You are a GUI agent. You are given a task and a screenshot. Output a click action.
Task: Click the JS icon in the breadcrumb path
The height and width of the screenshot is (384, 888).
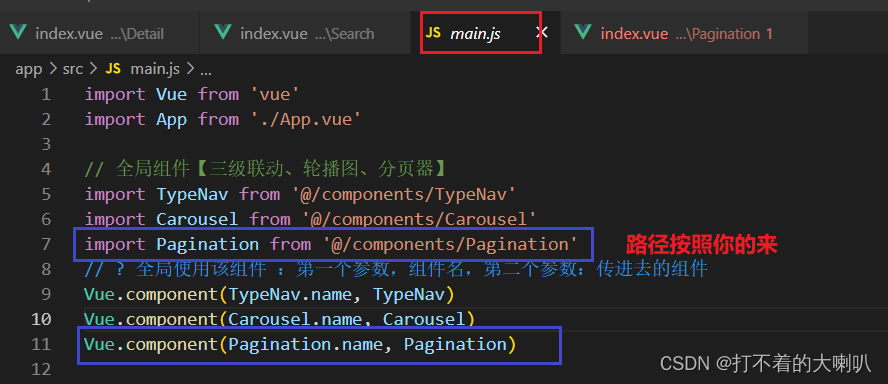114,69
